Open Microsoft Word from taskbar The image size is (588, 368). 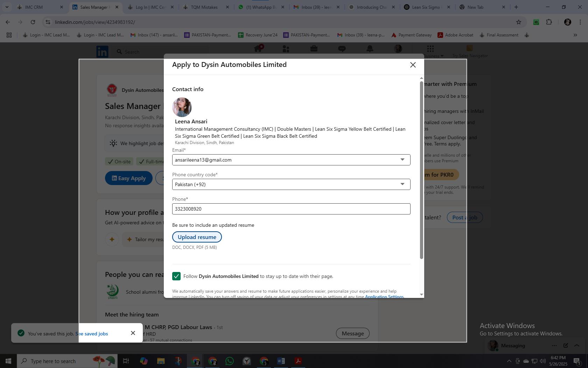pos(281,361)
